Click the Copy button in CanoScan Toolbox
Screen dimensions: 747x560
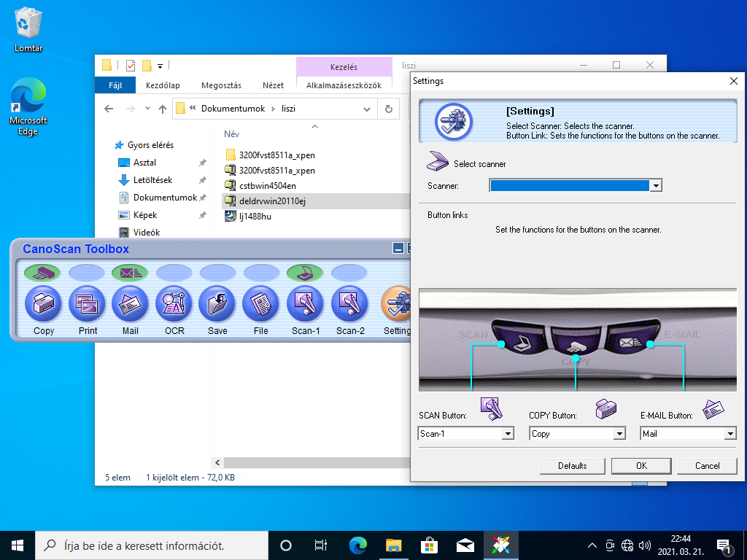[x=43, y=303]
